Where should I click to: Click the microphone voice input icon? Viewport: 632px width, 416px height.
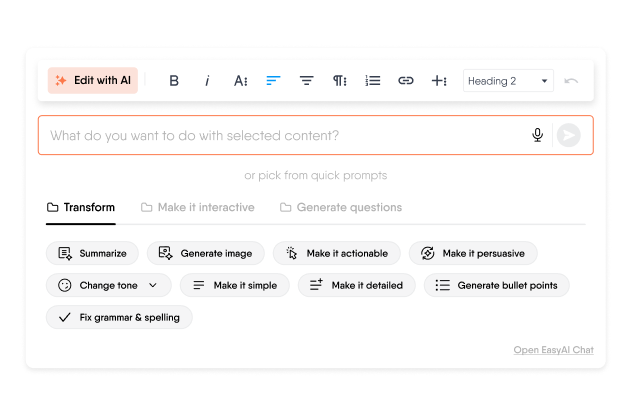click(537, 135)
